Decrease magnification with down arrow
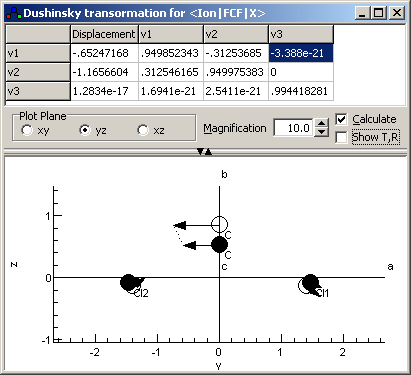411x375 pixels. [321, 132]
